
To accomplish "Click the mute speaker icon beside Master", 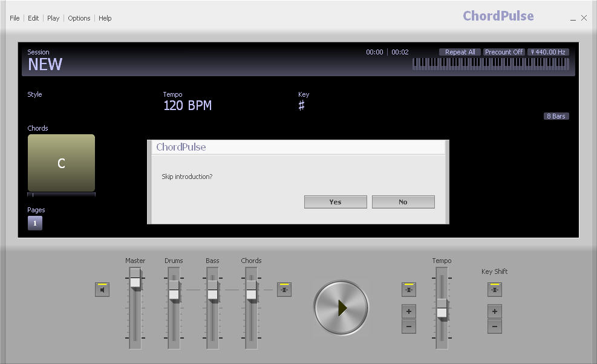I will tap(102, 290).
